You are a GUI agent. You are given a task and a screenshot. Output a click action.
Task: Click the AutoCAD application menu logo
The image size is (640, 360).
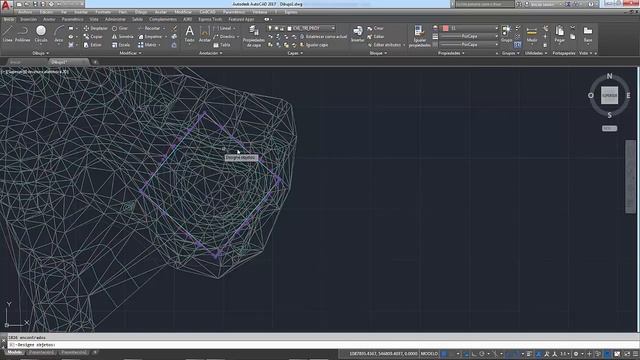[x=6, y=5]
